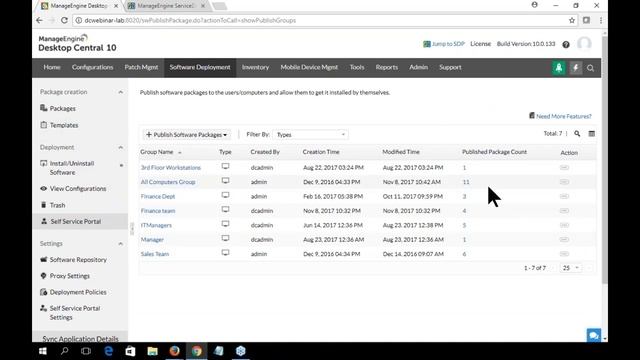
Task: Open the Windows Start menu
Action: (42, 351)
